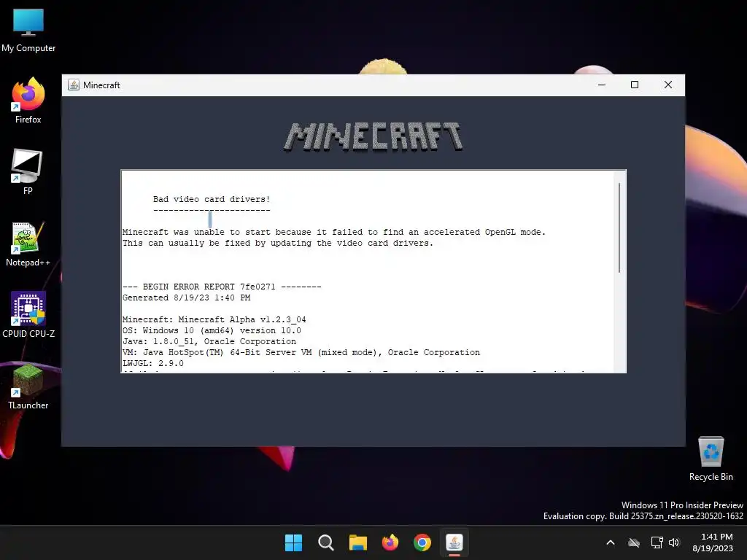Click the 'VM: Java HotSpot(TM)' line

click(x=301, y=352)
